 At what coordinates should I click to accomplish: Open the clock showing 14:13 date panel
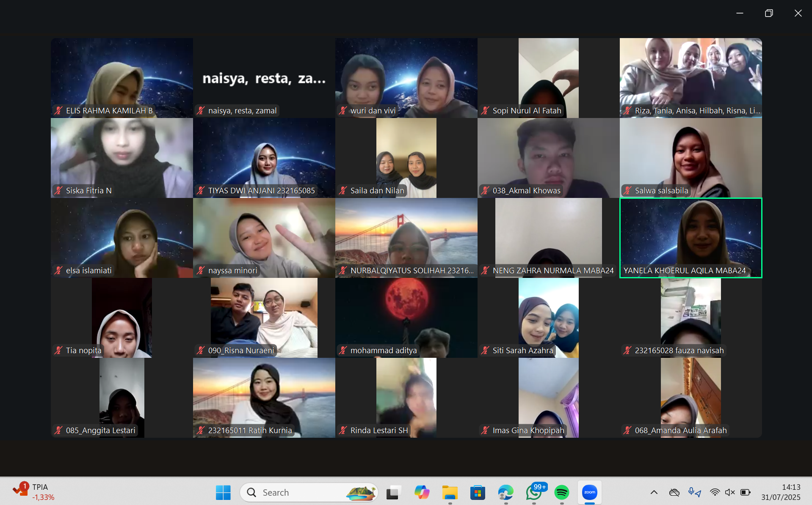(780, 492)
